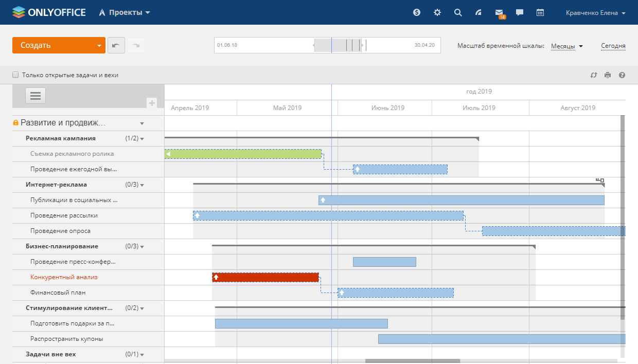Open user menu Кравченко Елена
638x364 pixels.
[x=595, y=13]
